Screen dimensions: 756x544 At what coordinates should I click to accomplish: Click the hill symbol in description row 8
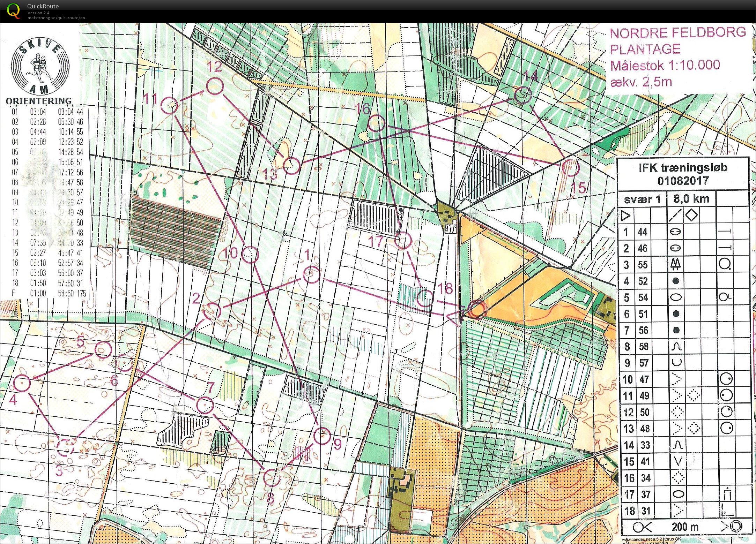(676, 346)
